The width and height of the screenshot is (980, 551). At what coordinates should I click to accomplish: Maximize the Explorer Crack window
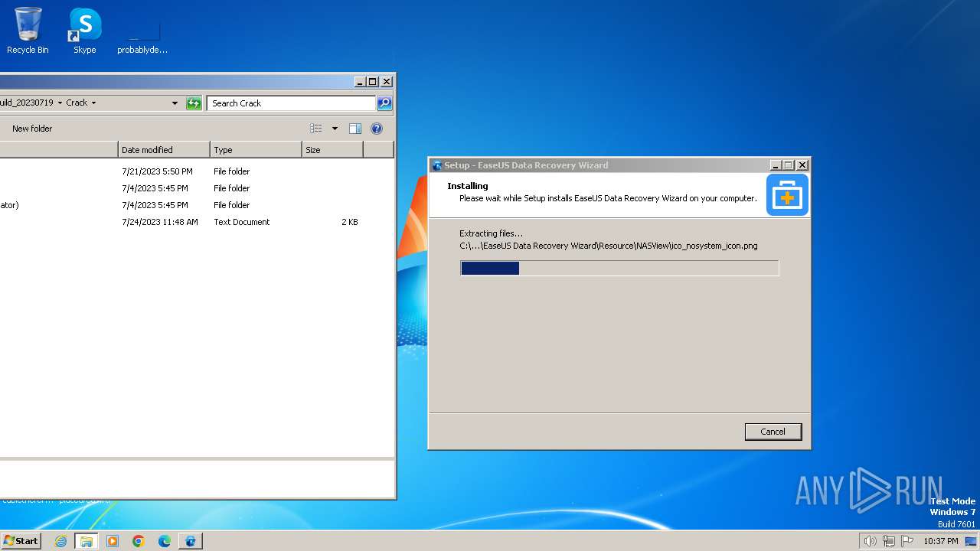373,82
